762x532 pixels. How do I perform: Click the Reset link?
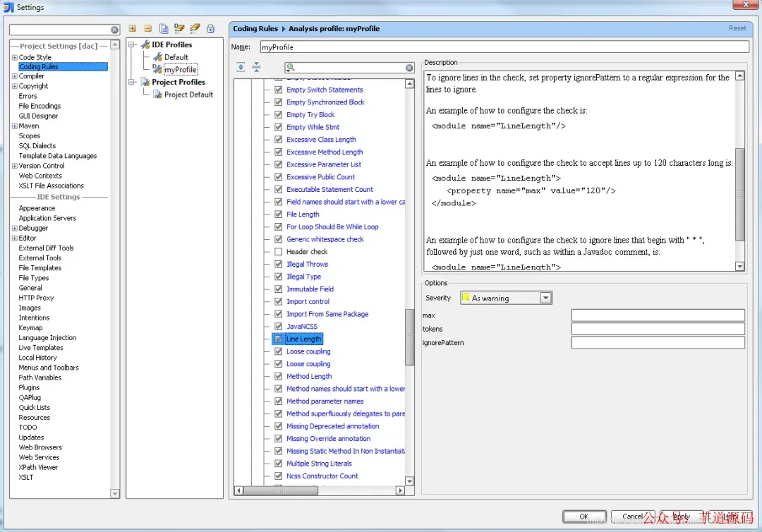click(x=737, y=28)
